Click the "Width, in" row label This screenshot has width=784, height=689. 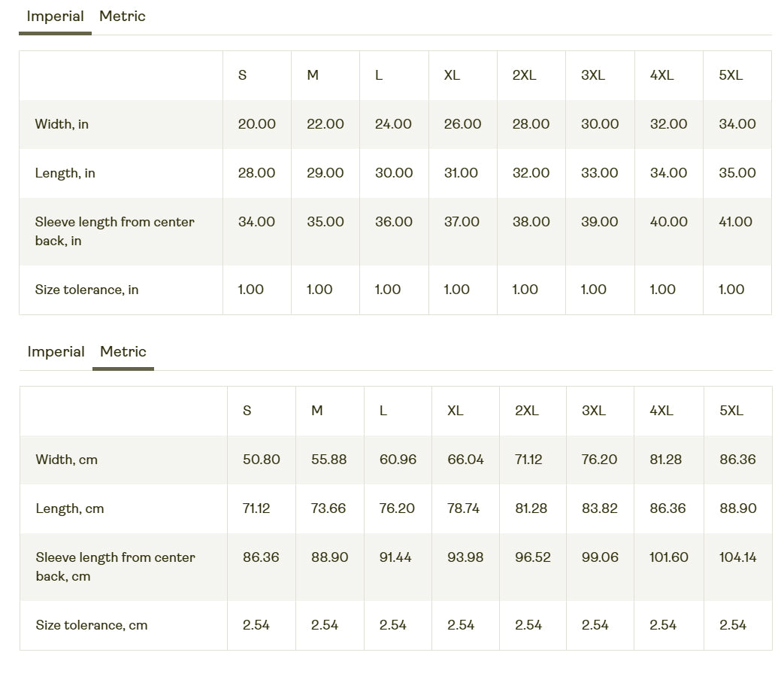[62, 124]
